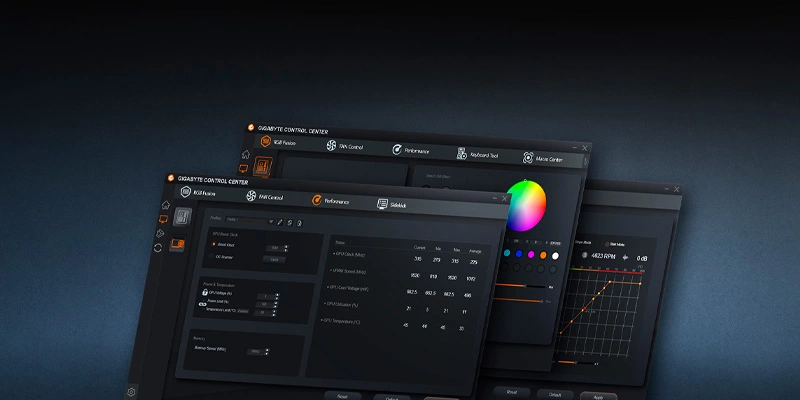Click Reset button in fan window
The height and width of the screenshot is (400, 800).
coord(512,392)
